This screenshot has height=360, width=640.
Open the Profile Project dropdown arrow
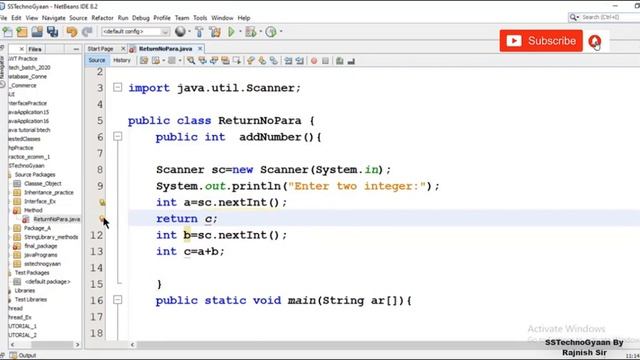pyautogui.click(x=281, y=31)
